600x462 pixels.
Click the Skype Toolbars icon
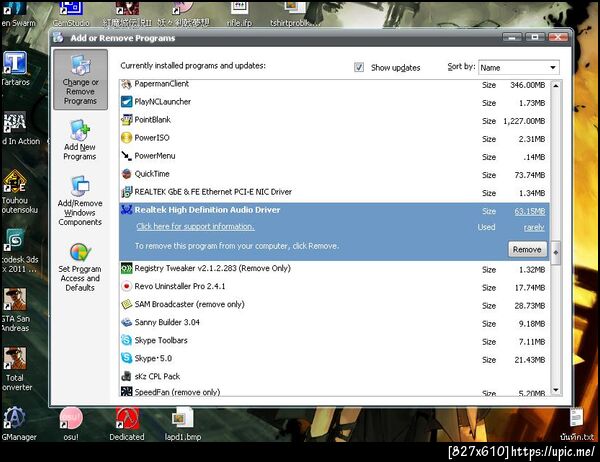pos(126,340)
